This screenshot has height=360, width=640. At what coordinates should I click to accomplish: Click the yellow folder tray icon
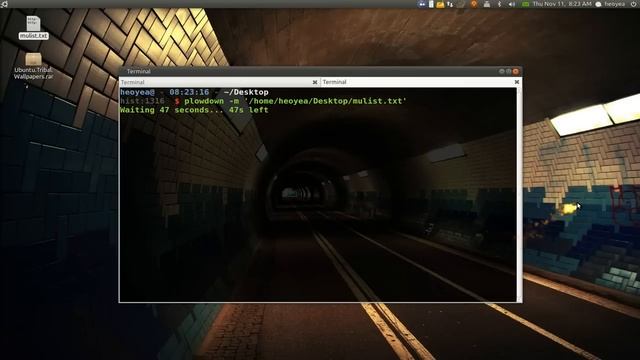tap(440, 4)
